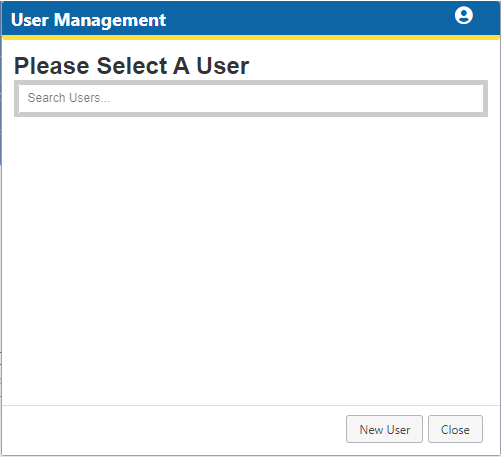The width and height of the screenshot is (502, 458).
Task: Select the word Management in the title
Action: [110, 20]
